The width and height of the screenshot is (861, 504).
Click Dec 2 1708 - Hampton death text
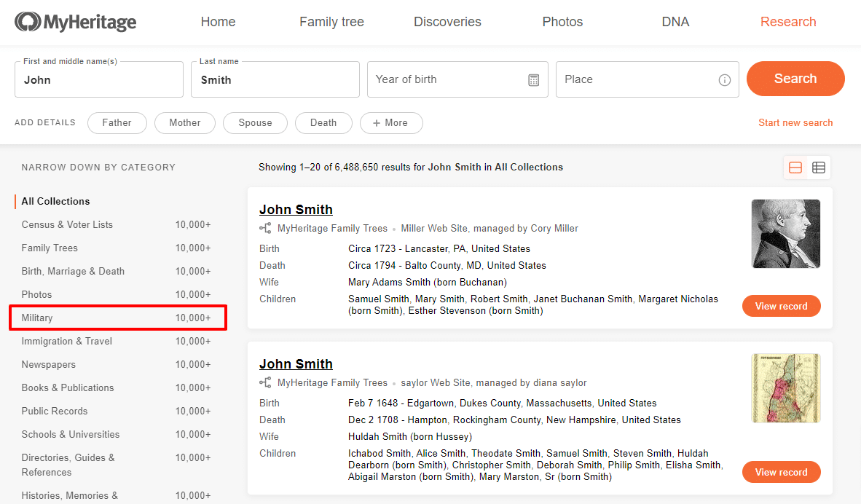click(x=514, y=420)
